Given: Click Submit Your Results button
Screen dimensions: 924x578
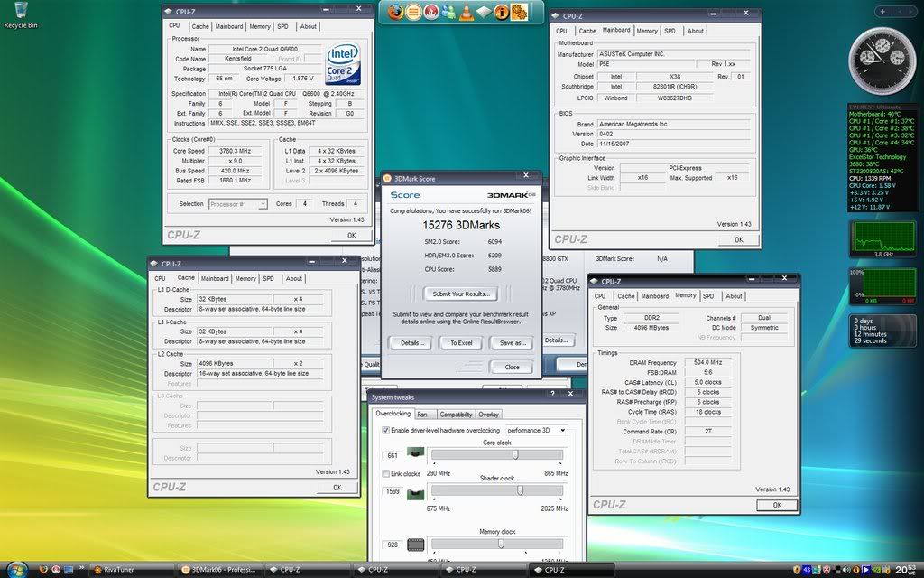Looking at the screenshot, I should (461, 294).
